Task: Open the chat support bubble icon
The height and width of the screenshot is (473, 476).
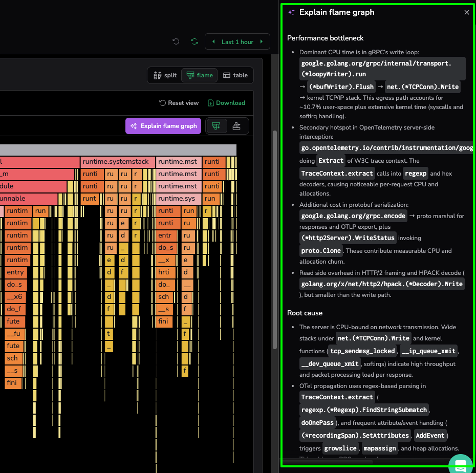Action: coord(460,465)
